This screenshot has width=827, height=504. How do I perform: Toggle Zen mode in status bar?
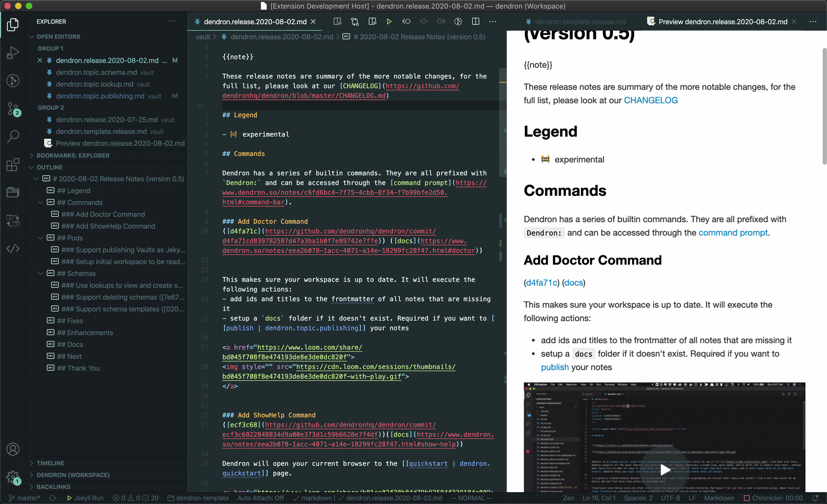[569, 498]
